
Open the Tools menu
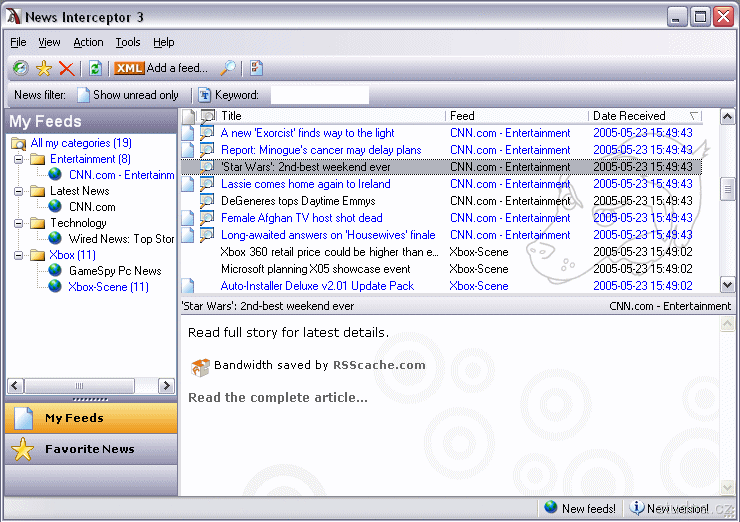128,42
